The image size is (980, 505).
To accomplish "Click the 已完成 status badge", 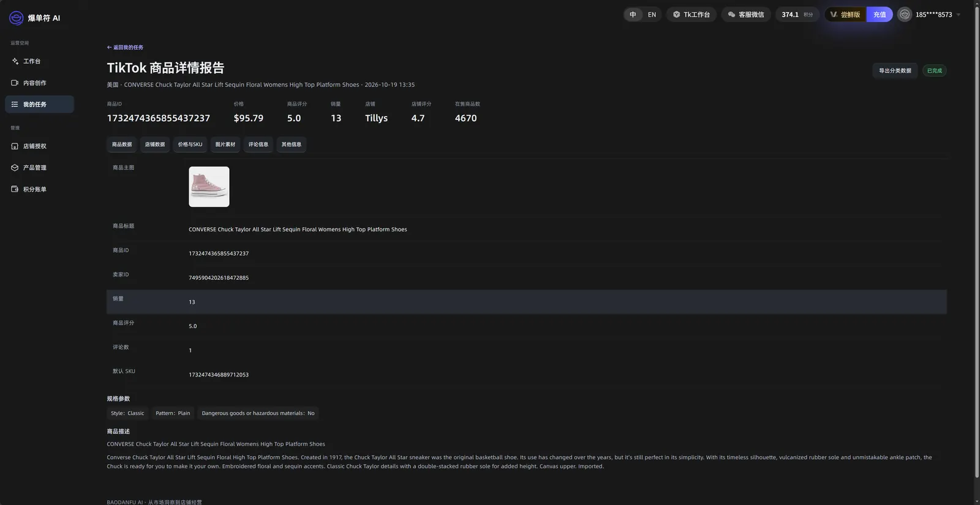I will point(934,70).
